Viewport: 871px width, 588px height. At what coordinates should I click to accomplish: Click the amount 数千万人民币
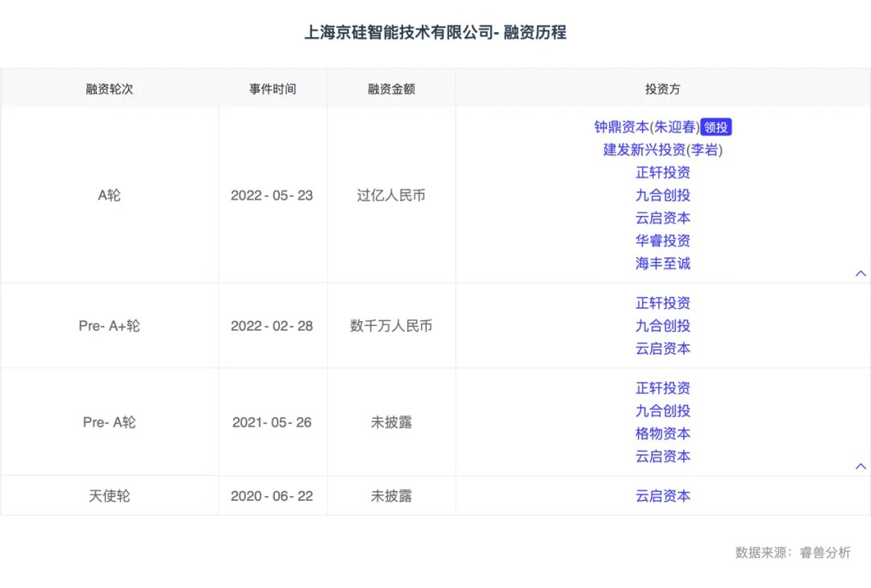[x=391, y=326]
